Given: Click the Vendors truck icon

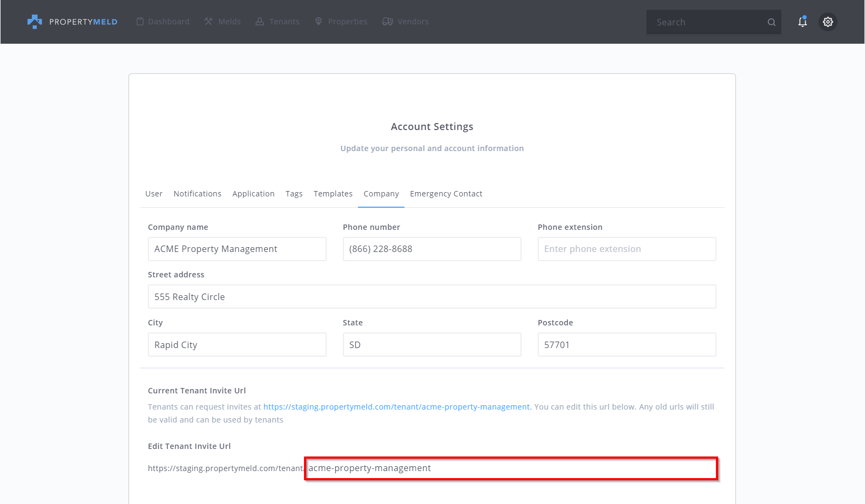Looking at the screenshot, I should tap(387, 22).
